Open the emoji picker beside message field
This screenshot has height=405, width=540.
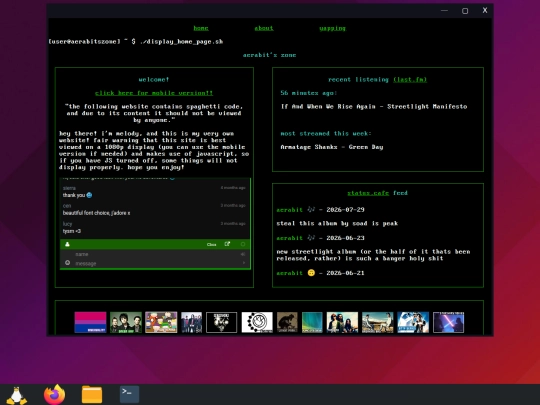68,263
